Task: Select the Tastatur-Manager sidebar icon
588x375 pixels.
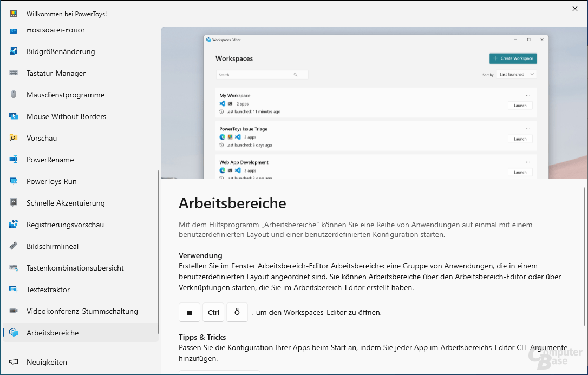Action: [x=15, y=73]
